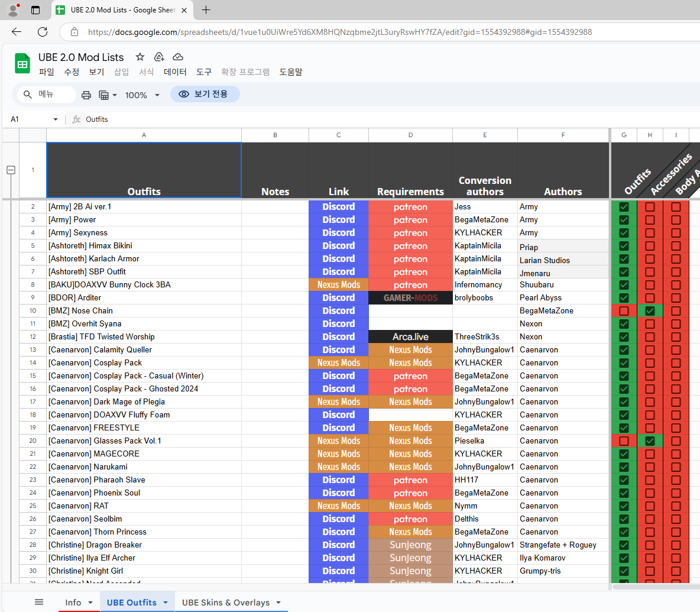This screenshot has width=700, height=612.
Task: Open UBE Skins & Overlays tab menu arrow
Action: pyautogui.click(x=278, y=603)
